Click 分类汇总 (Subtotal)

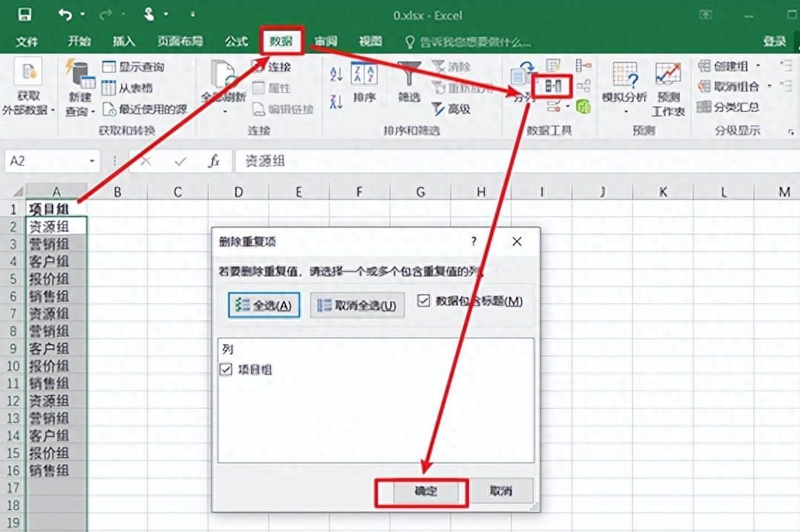pos(728,107)
